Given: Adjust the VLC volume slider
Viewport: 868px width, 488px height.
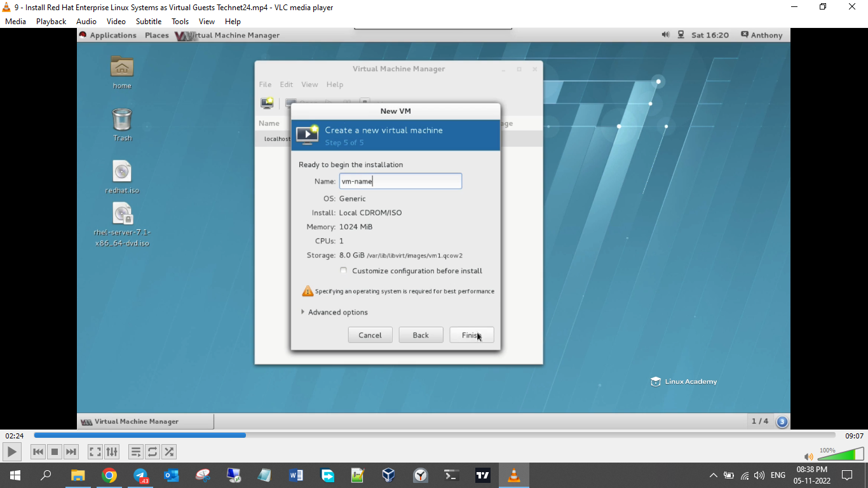Looking at the screenshot, I should coord(840,454).
